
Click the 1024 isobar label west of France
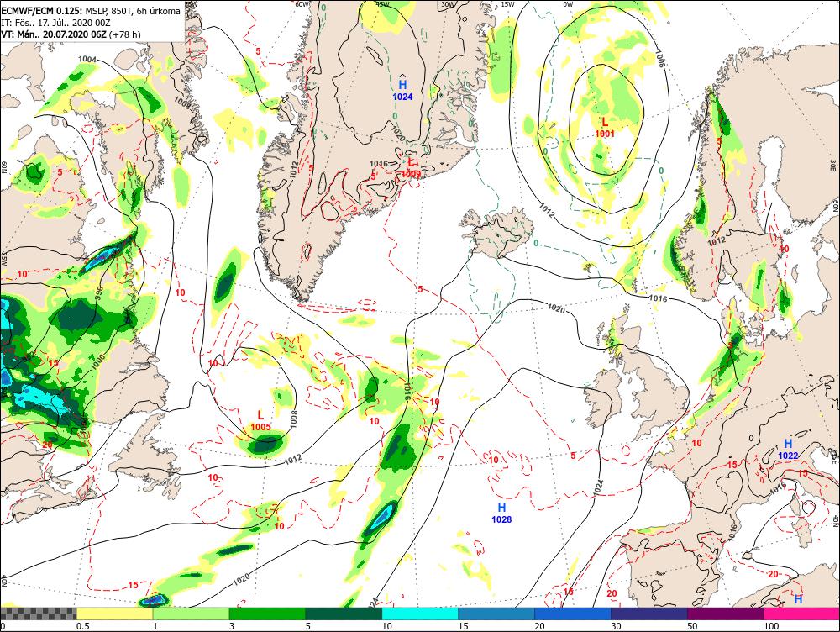click(x=599, y=487)
